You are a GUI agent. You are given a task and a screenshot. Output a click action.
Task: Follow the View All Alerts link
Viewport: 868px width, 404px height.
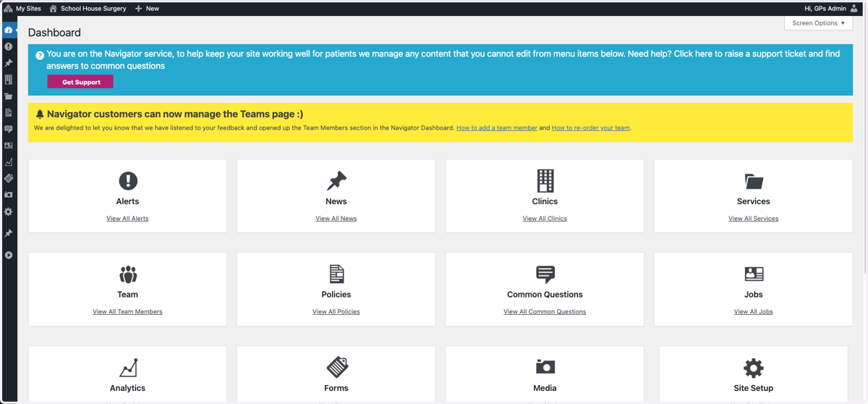coord(127,219)
